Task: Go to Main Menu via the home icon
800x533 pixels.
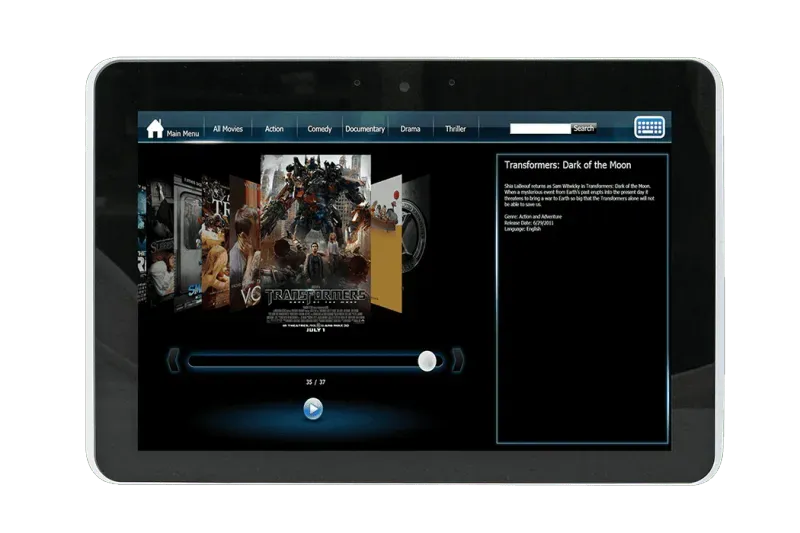Action: (155, 129)
